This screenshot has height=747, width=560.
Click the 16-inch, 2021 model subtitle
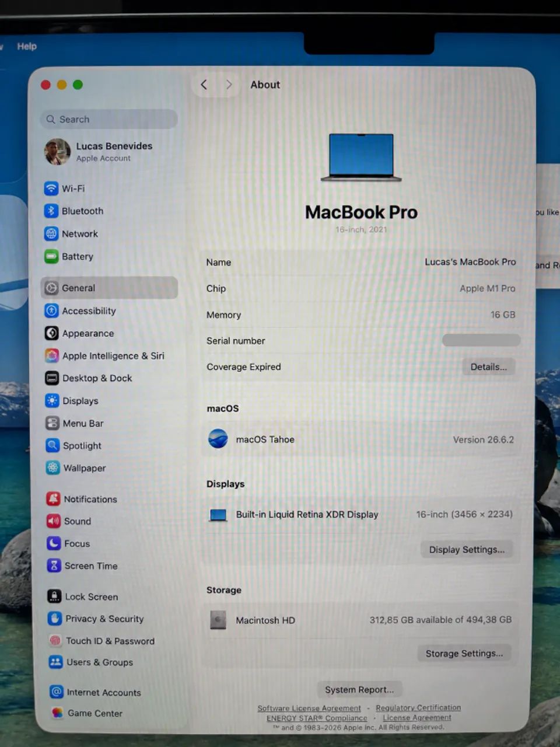point(361,229)
